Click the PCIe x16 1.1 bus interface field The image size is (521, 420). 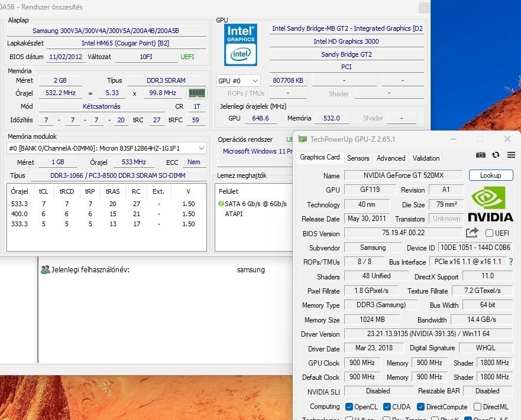click(468, 262)
